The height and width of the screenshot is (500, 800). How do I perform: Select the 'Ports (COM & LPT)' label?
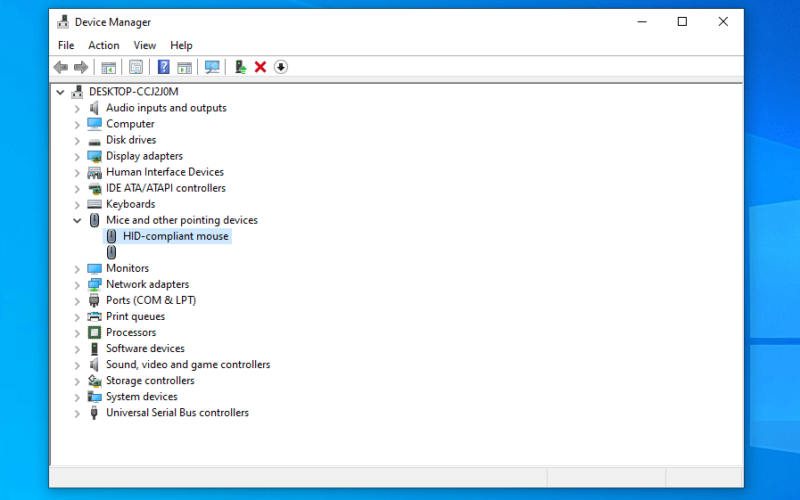coord(151,301)
